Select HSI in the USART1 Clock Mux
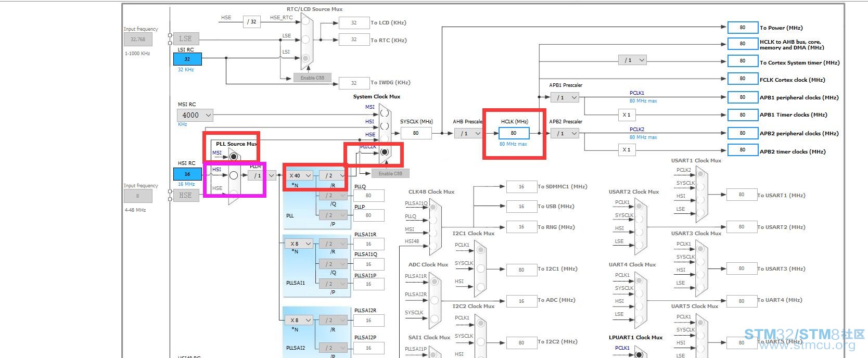 pyautogui.click(x=700, y=200)
